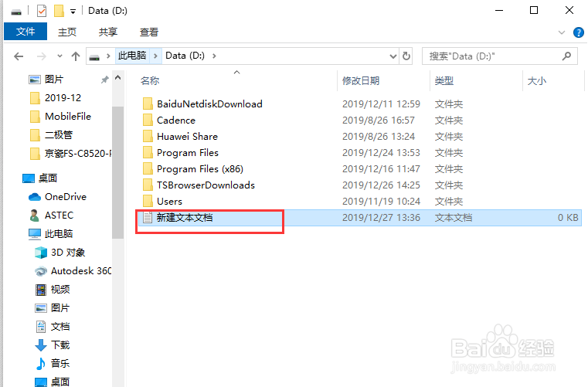Select the Program Files (x86) folder
The width and height of the screenshot is (588, 387).
[200, 169]
